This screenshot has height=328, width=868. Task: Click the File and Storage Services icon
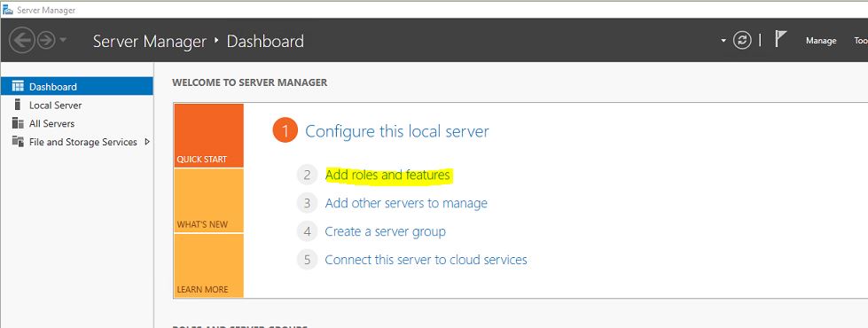18,142
